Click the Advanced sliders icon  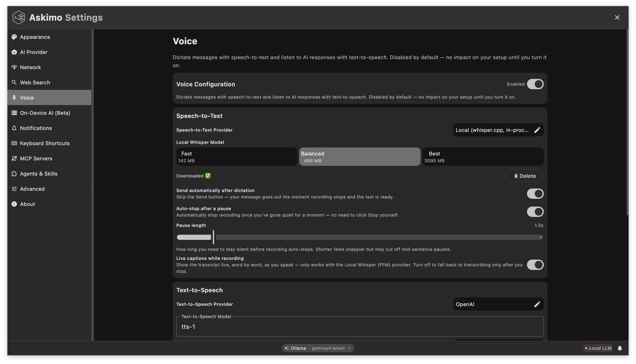(x=14, y=189)
